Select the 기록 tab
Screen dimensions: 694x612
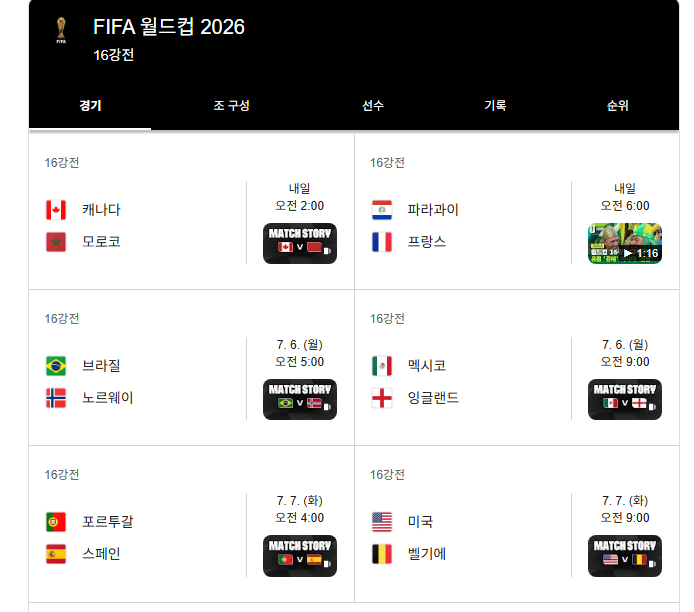pos(495,105)
